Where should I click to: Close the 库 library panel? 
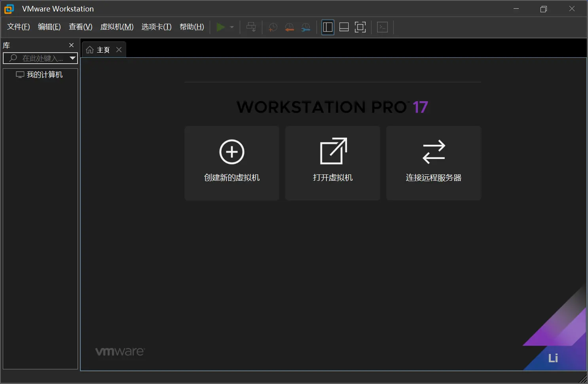[72, 45]
